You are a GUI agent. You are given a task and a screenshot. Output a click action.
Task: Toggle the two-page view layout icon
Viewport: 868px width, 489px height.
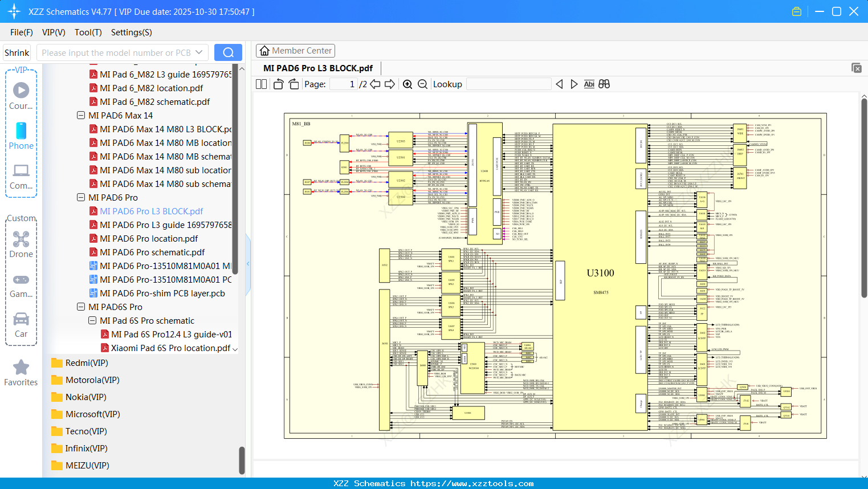pos(262,84)
